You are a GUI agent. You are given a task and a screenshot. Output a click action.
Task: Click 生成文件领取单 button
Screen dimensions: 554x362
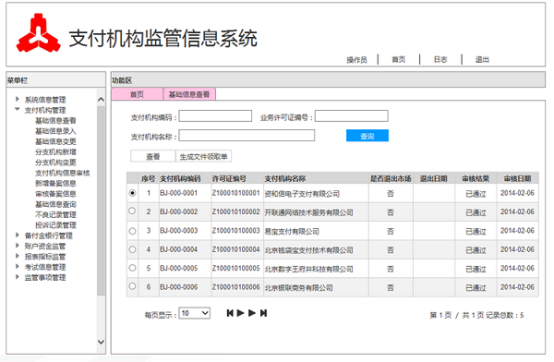click(x=204, y=156)
